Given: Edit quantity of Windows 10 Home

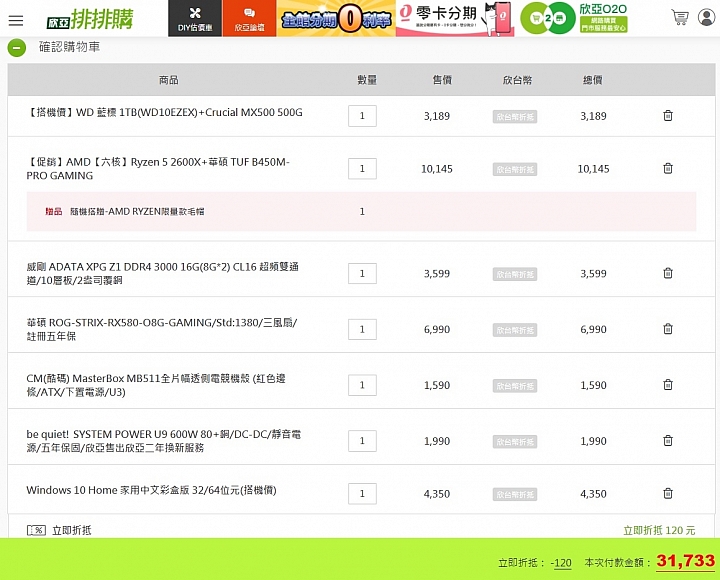Looking at the screenshot, I should 362,494.
